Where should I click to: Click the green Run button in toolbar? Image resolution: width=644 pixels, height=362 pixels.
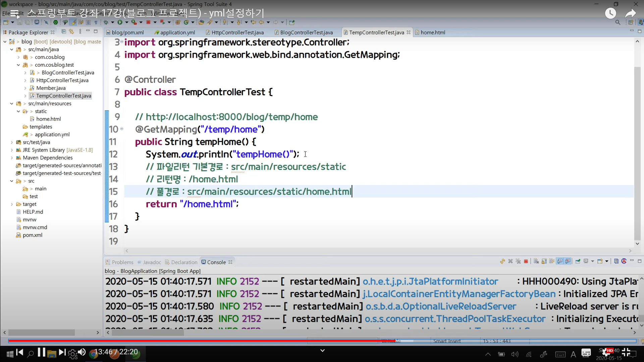120,22
